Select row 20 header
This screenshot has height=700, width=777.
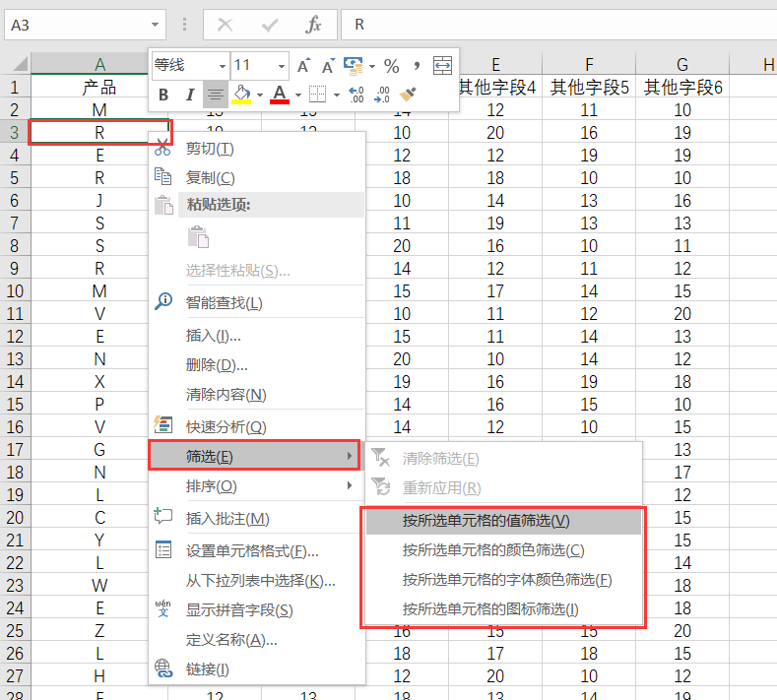(x=15, y=517)
